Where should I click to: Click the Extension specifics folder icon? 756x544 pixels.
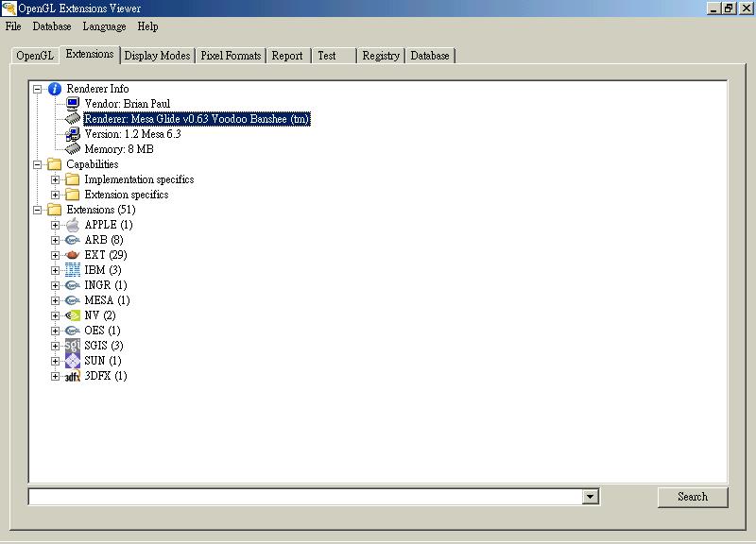[73, 195]
